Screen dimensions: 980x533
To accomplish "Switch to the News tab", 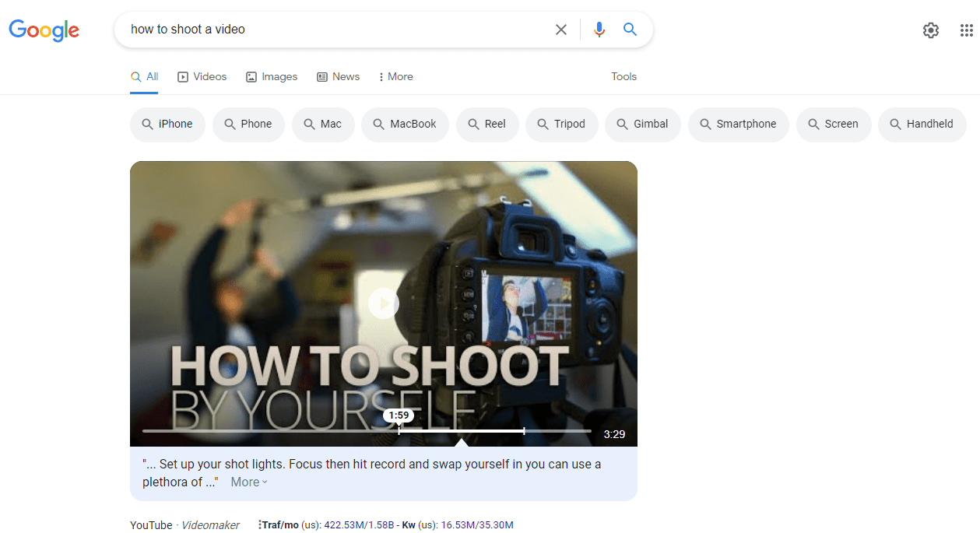I will (338, 77).
